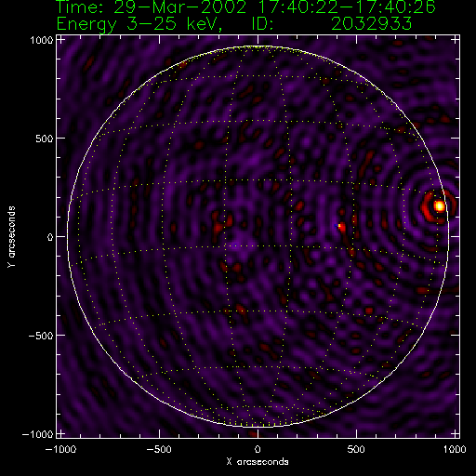The width and height of the screenshot is (476, 476).
Task: Click the Y arcseconds axis label
Action: coord(11,236)
